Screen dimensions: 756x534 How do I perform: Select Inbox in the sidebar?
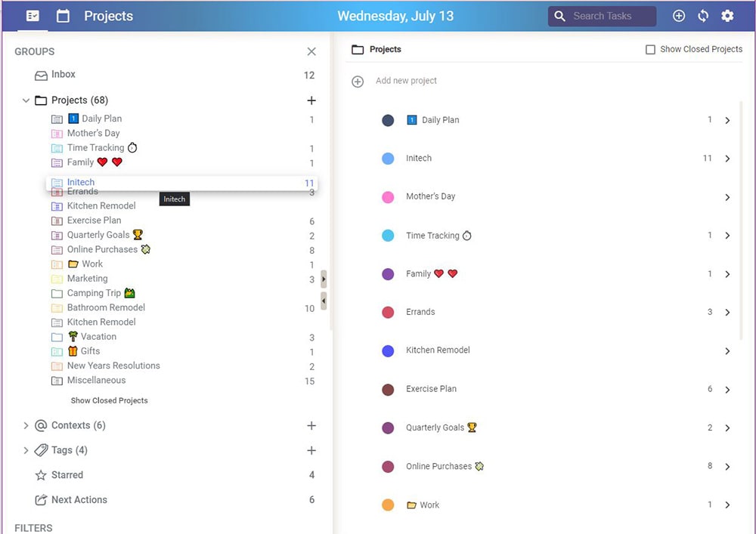[x=63, y=75]
